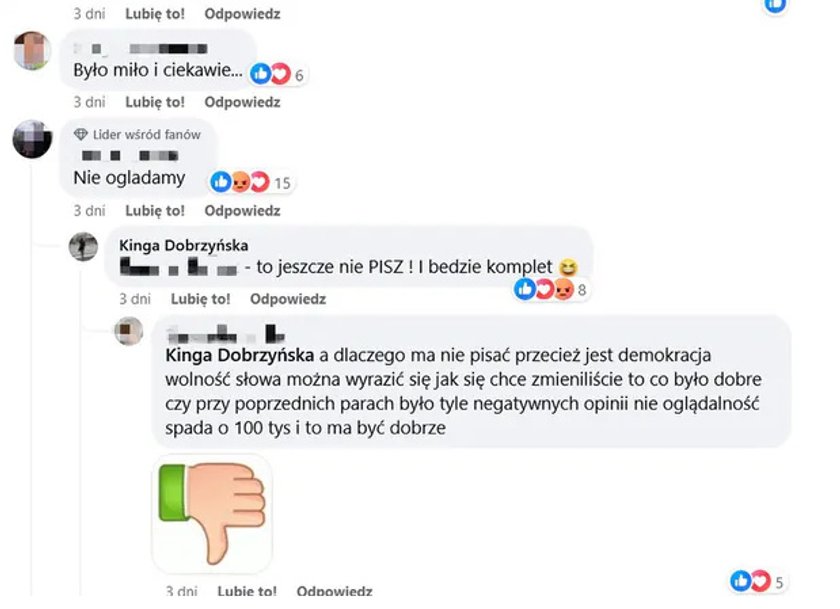Click laughing emoji in Kinga Dobrzyńska's comment
The image size is (840, 609).
point(568,267)
